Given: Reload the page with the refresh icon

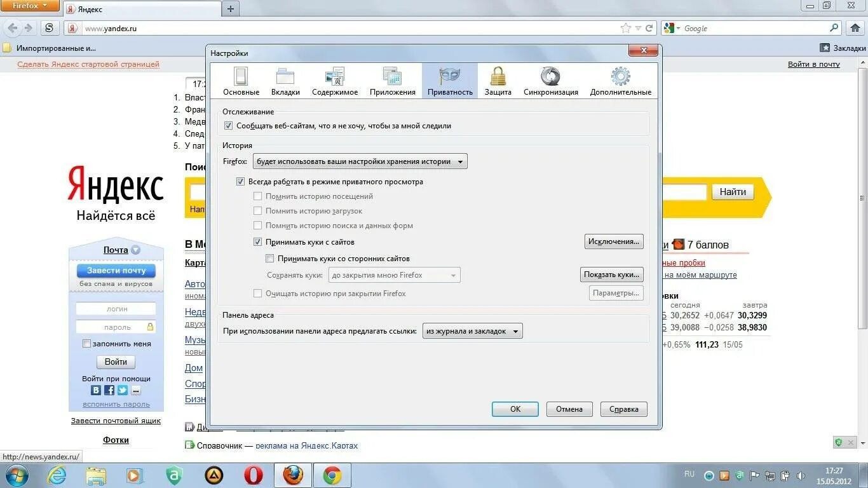Looking at the screenshot, I should point(649,28).
